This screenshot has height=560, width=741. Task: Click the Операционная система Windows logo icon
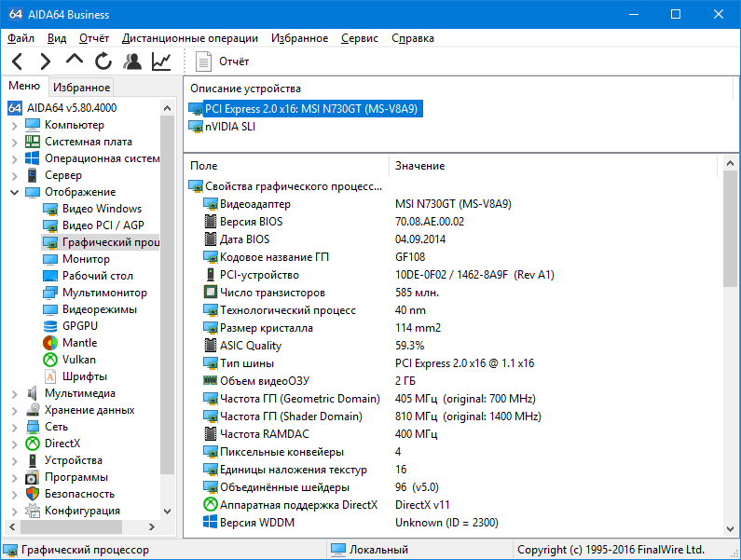(x=33, y=158)
